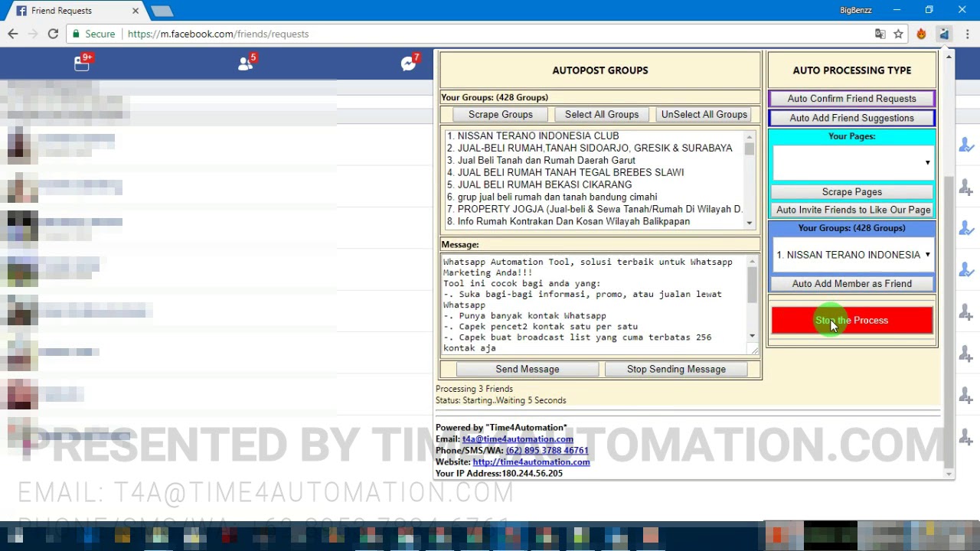This screenshot has height=551, width=980.
Task: Open t4a@time4automation.com email link
Action: [x=518, y=439]
